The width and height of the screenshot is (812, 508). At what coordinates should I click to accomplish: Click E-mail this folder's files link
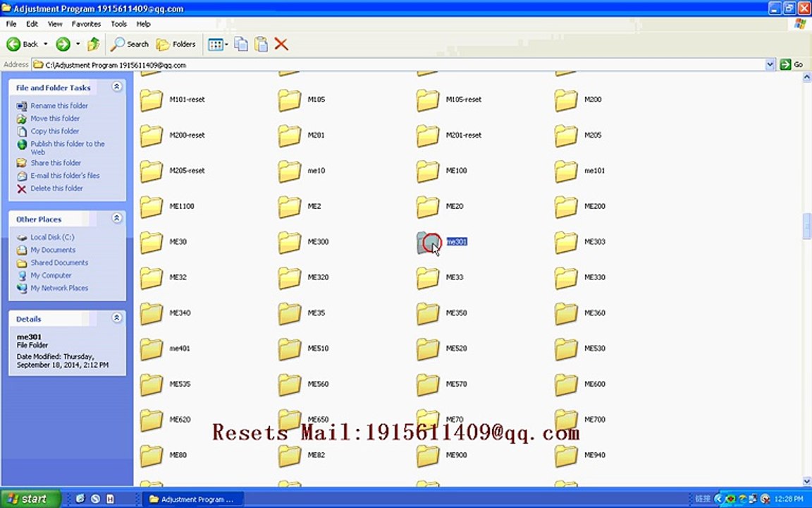pos(65,176)
